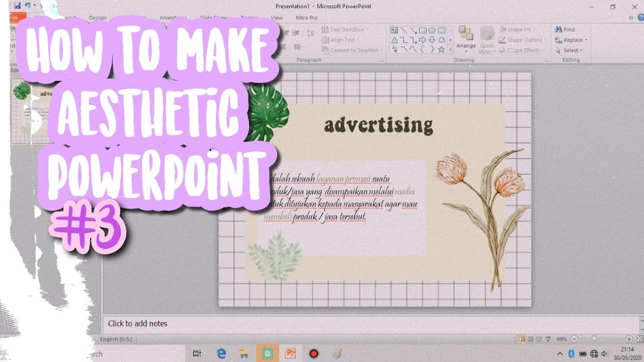644x362 pixels.
Task: Open the Align Text dropdown
Action: click(340, 40)
